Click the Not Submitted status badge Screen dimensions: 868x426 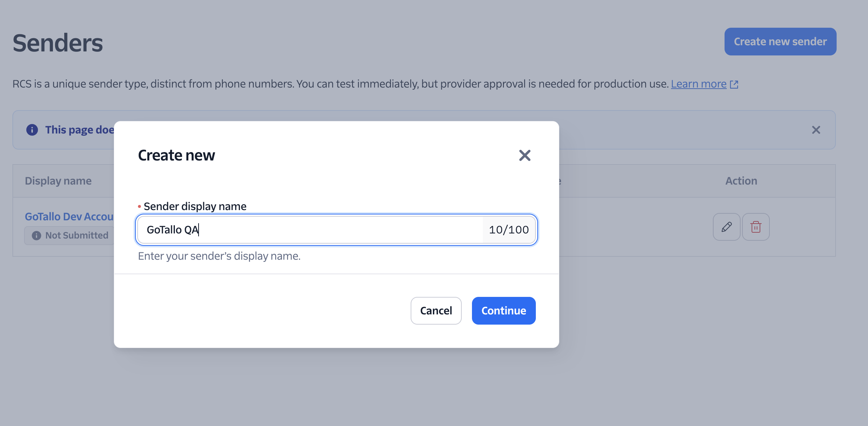click(76, 236)
